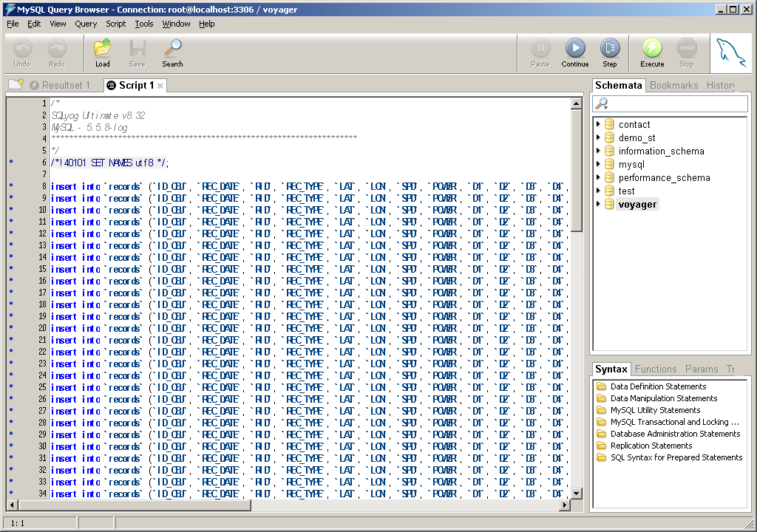Click the Undo toolbar icon
The height and width of the screenshot is (532, 757).
coord(22,48)
